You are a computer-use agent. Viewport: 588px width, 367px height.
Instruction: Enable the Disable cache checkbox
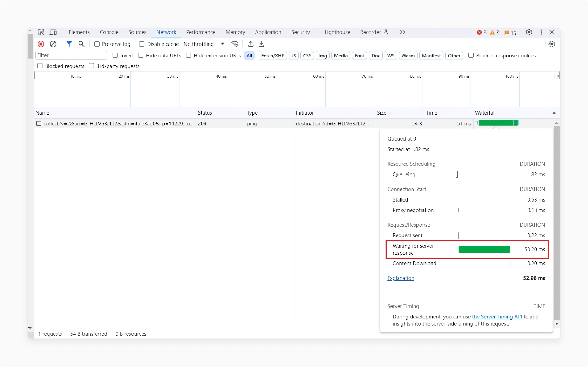click(x=142, y=44)
